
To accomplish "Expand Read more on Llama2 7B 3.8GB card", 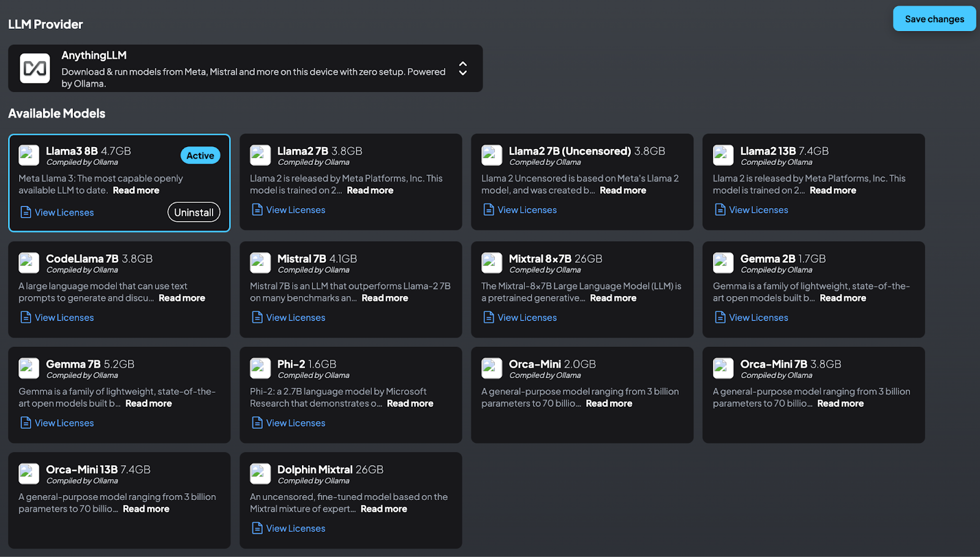I will click(370, 191).
